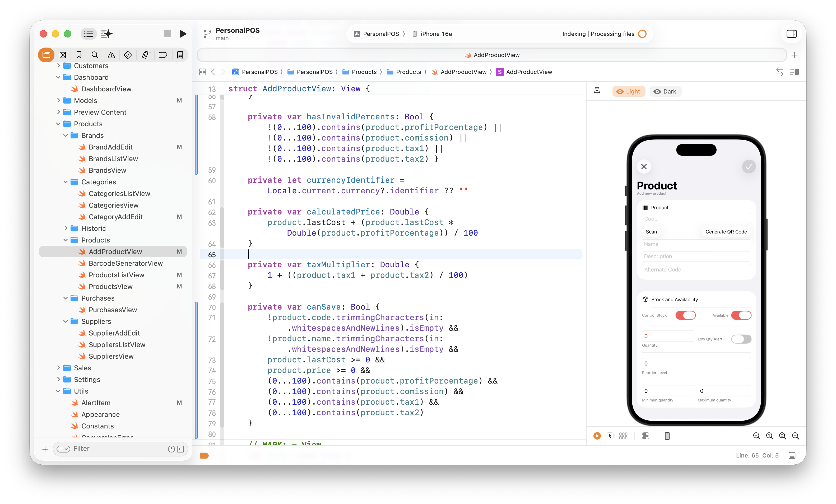Click the Generate QR Code button

[x=725, y=232]
